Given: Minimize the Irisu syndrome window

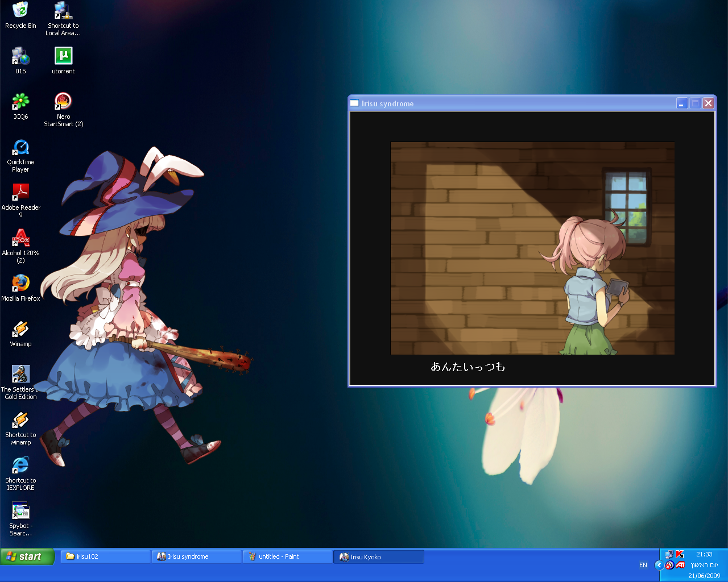Looking at the screenshot, I should point(682,103).
